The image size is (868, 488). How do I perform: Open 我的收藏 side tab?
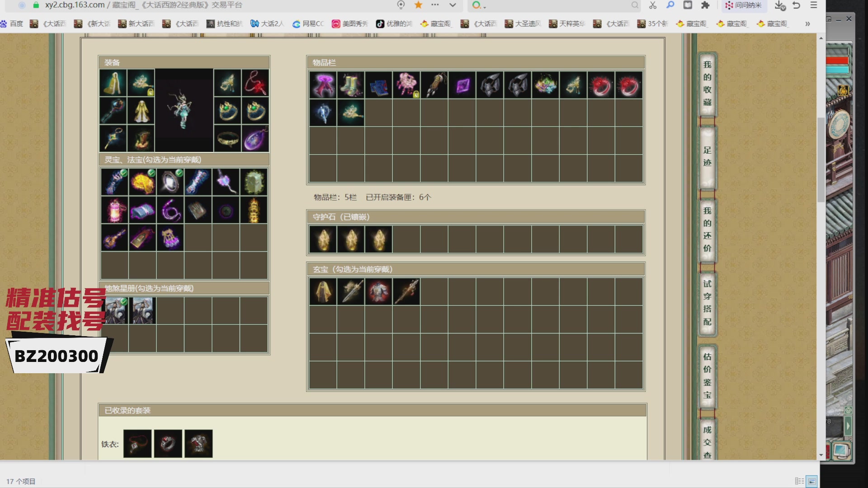click(707, 84)
